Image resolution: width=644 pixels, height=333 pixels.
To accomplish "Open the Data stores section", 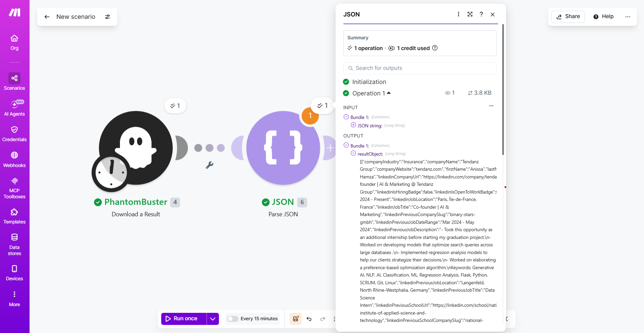I will [x=14, y=244].
